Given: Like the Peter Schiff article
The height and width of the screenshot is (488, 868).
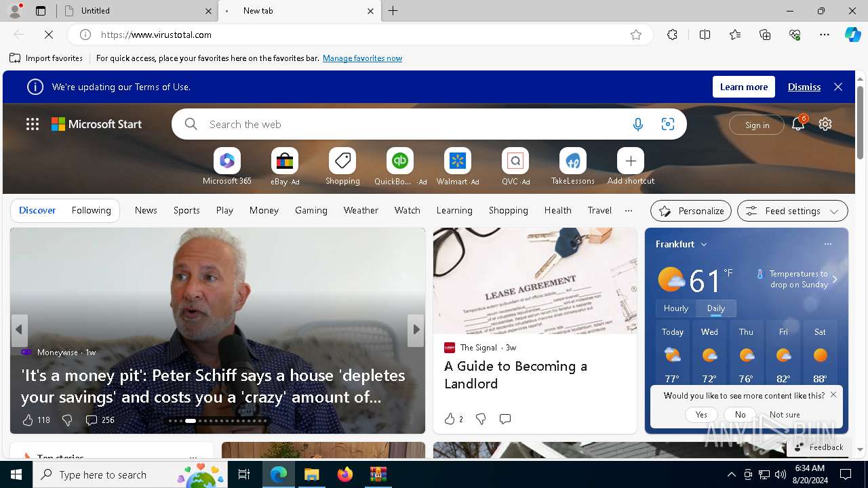Looking at the screenshot, I should pos(28,420).
